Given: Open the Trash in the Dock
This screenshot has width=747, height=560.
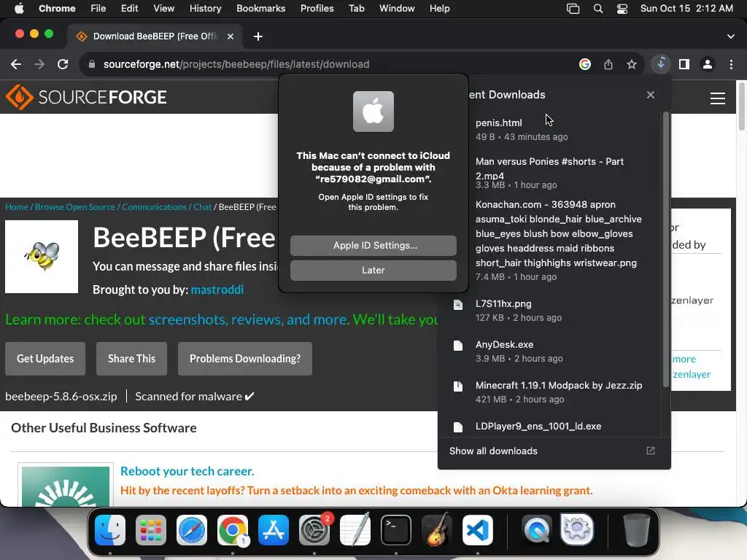Looking at the screenshot, I should tap(636, 530).
